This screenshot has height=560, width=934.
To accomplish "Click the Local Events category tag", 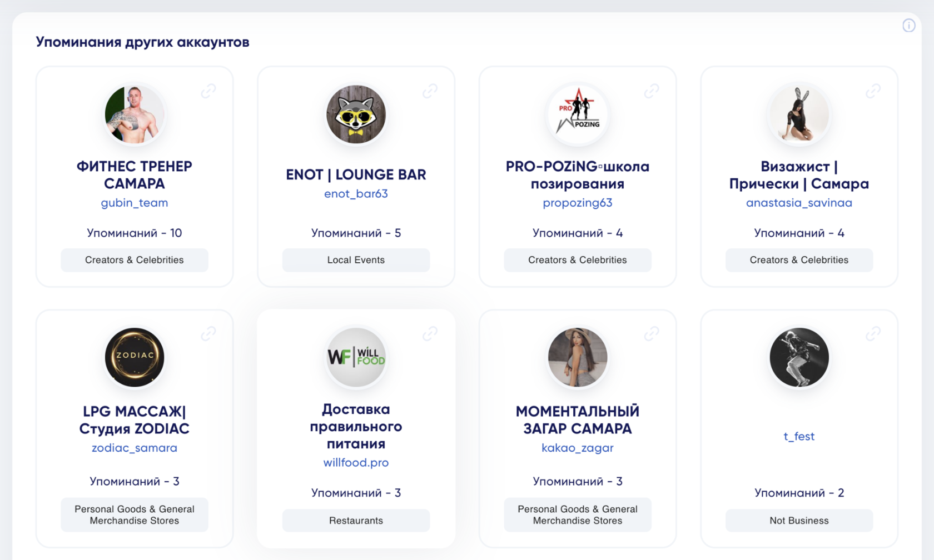I will click(356, 260).
